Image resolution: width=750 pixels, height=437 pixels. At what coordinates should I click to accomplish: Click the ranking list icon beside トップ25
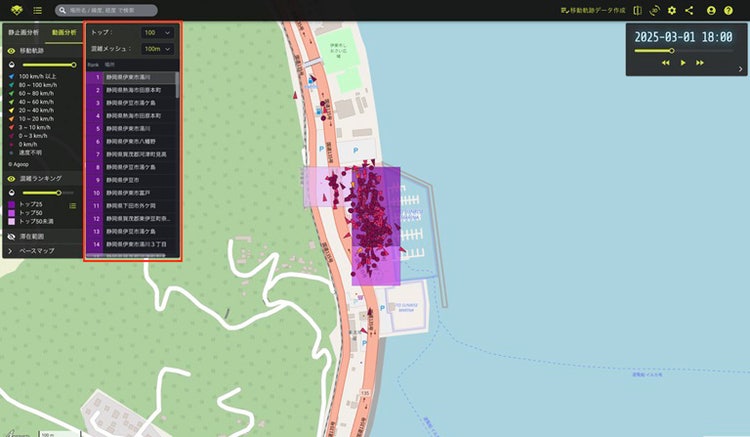click(73, 206)
